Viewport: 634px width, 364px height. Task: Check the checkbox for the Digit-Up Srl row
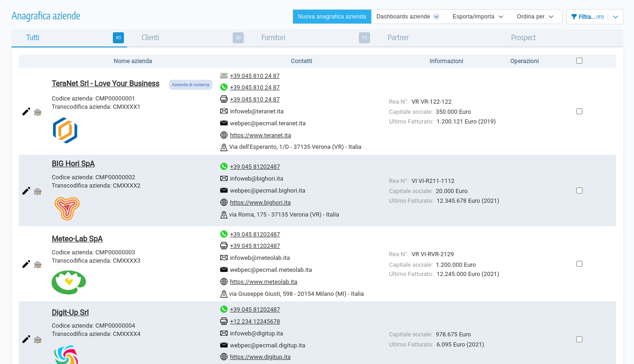pyautogui.click(x=579, y=339)
